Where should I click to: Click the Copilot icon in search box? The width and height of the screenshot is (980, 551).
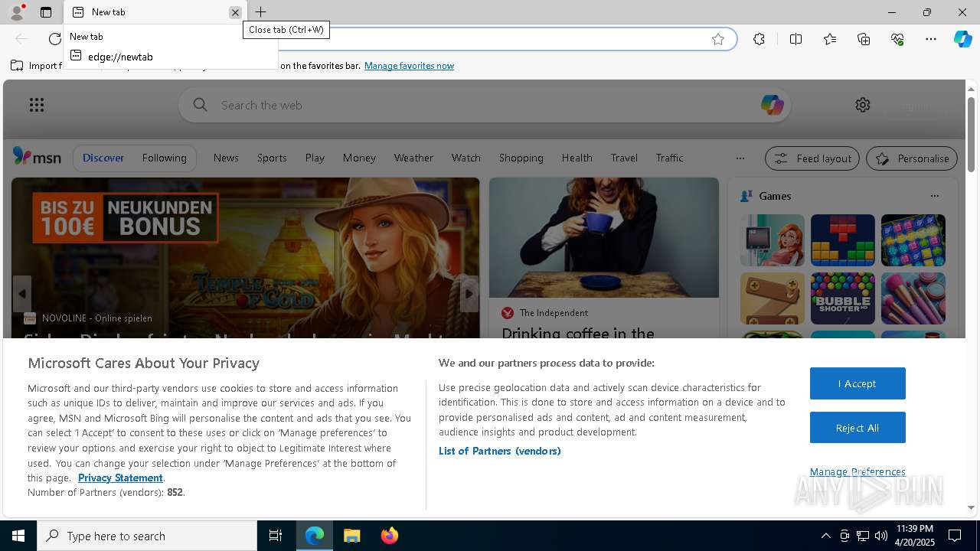pyautogui.click(x=772, y=105)
